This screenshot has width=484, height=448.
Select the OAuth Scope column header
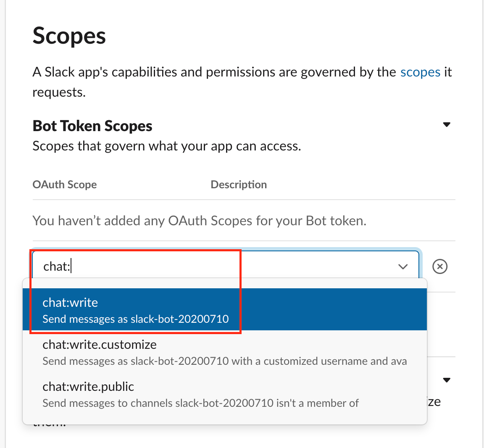[x=64, y=184]
